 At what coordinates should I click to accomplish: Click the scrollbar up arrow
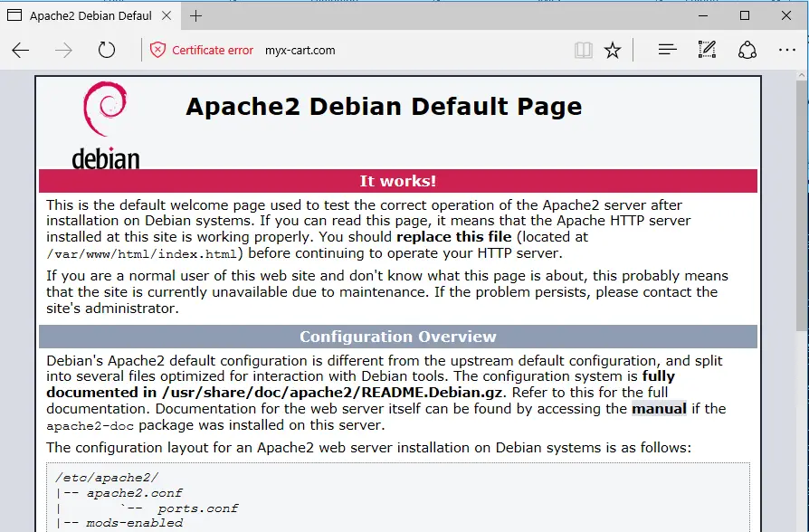click(801, 75)
